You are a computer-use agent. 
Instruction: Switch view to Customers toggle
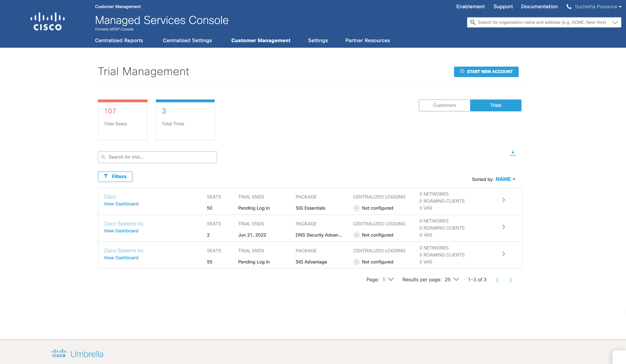coord(444,105)
